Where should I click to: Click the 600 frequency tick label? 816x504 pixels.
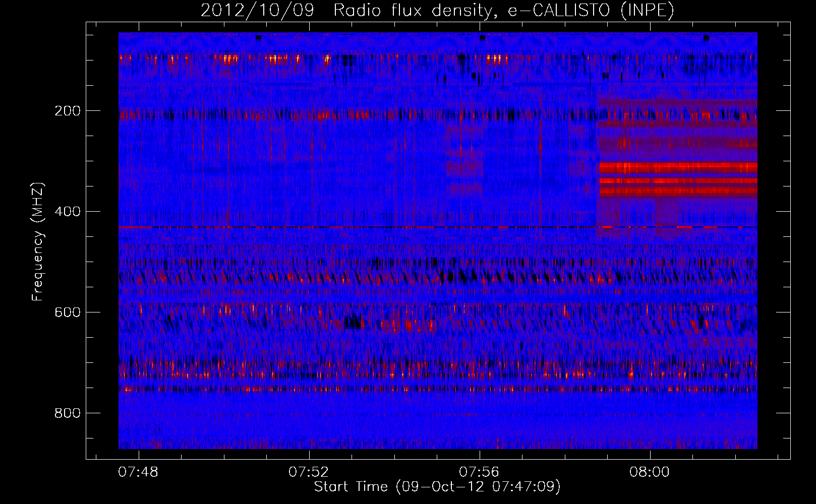pyautogui.click(x=67, y=312)
